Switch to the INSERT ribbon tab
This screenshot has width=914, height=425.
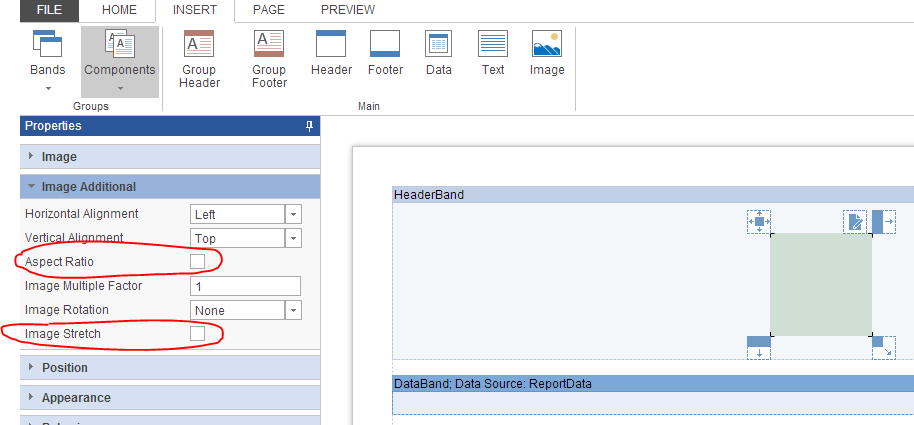(195, 10)
